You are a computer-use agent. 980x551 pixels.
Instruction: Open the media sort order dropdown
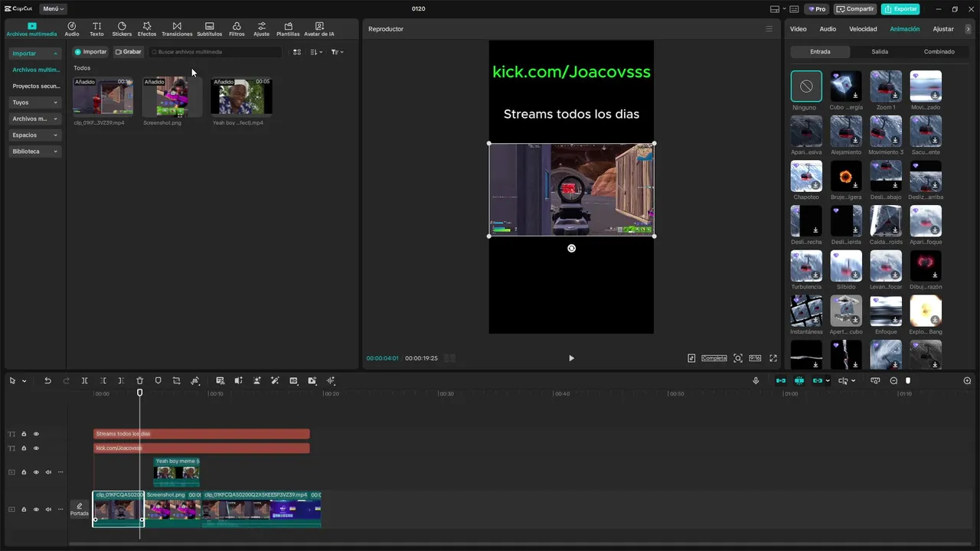(317, 52)
